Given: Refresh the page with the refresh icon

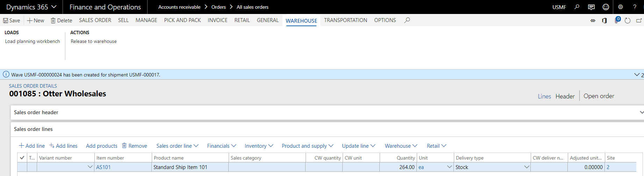Looking at the screenshot, I should 628,21.
